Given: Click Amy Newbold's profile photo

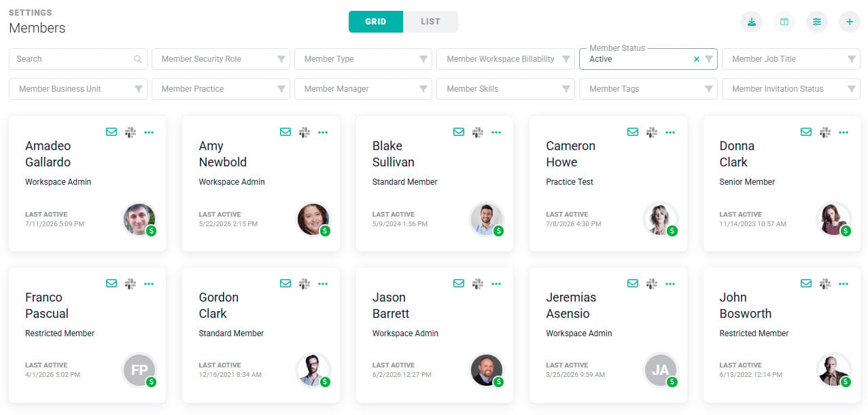Looking at the screenshot, I should pyautogui.click(x=313, y=219).
